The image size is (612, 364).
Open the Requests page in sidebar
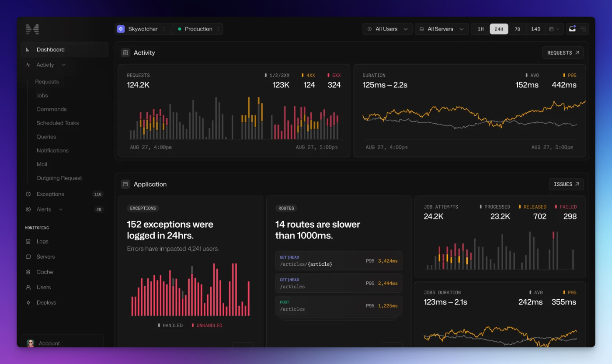click(x=47, y=82)
